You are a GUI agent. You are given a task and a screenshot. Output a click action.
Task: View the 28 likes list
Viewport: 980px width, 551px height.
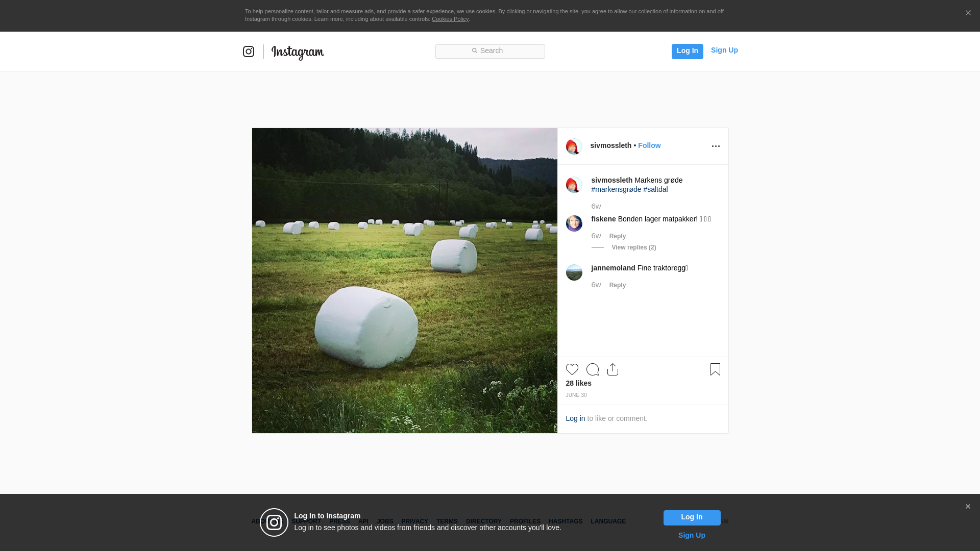[579, 383]
